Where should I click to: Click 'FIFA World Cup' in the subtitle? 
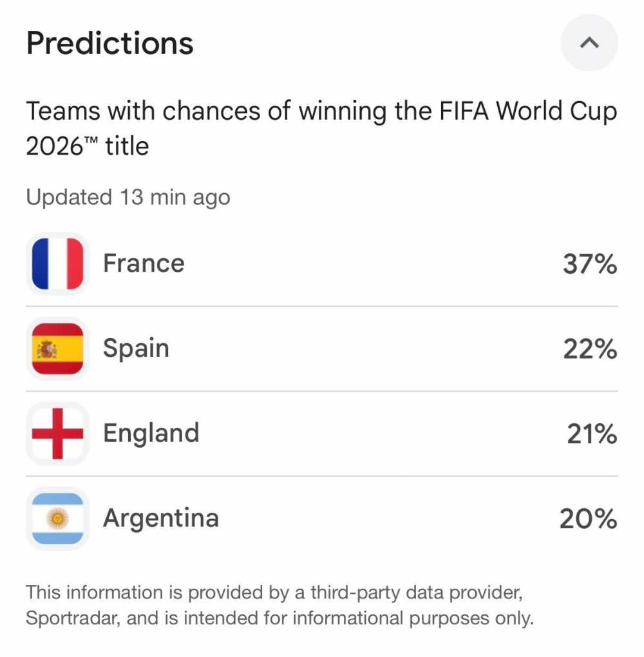click(x=528, y=111)
